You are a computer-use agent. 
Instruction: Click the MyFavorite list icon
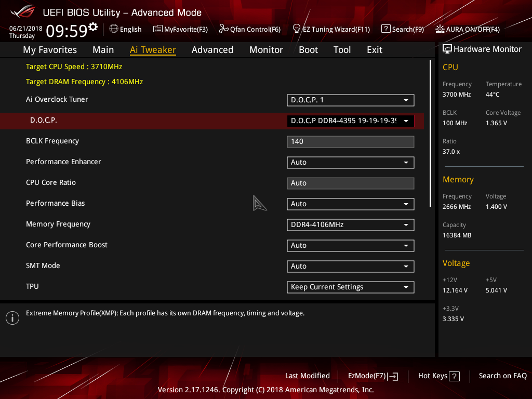(158, 29)
